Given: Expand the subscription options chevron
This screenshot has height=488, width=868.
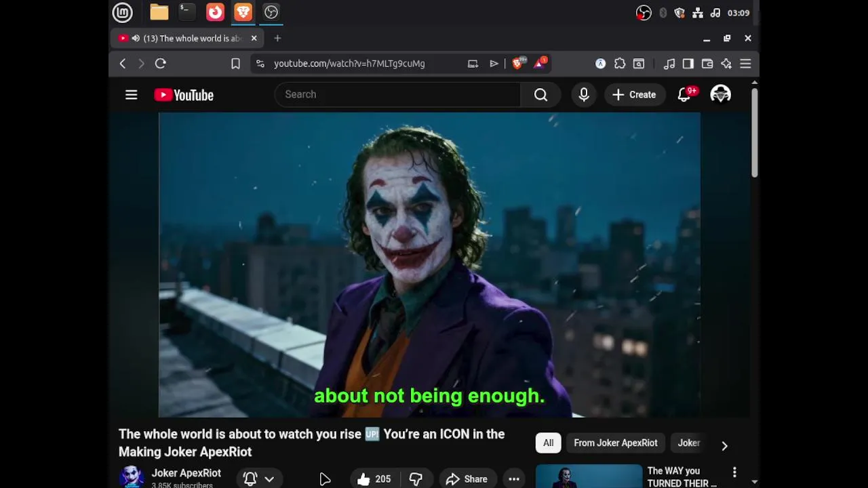Looking at the screenshot, I should click(269, 479).
